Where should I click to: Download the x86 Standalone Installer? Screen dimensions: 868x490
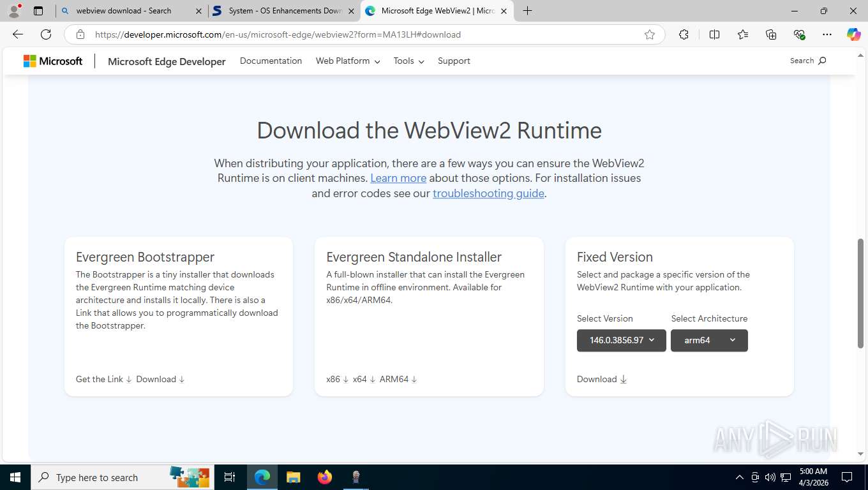pos(337,379)
